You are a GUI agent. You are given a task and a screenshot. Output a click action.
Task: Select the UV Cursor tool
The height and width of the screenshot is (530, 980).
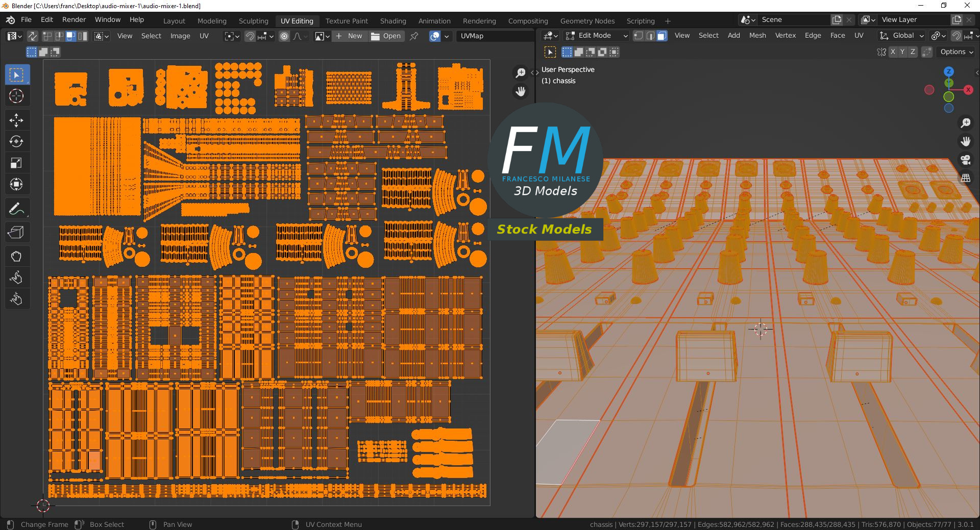coord(16,96)
